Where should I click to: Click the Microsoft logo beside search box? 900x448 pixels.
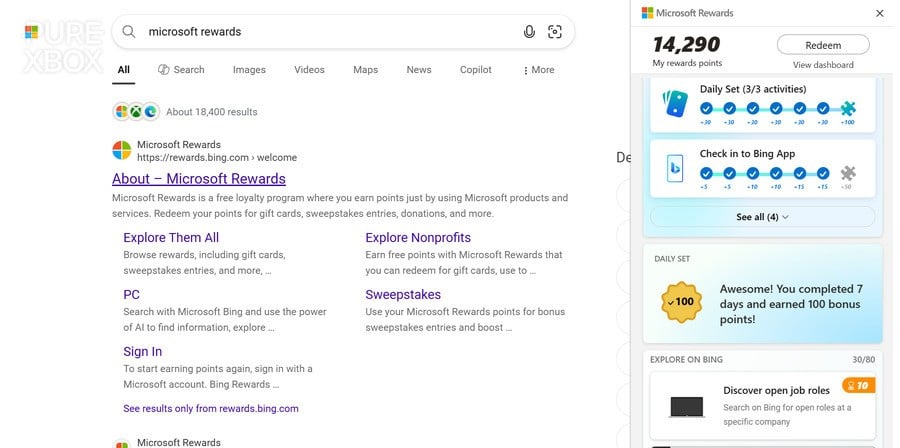[32, 32]
